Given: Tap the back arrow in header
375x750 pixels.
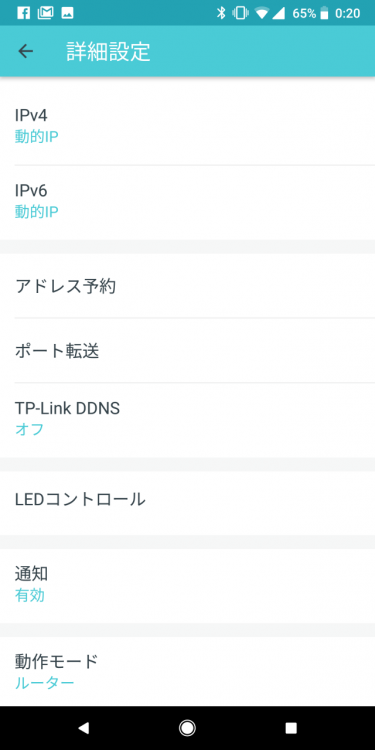Looking at the screenshot, I should coord(25,51).
